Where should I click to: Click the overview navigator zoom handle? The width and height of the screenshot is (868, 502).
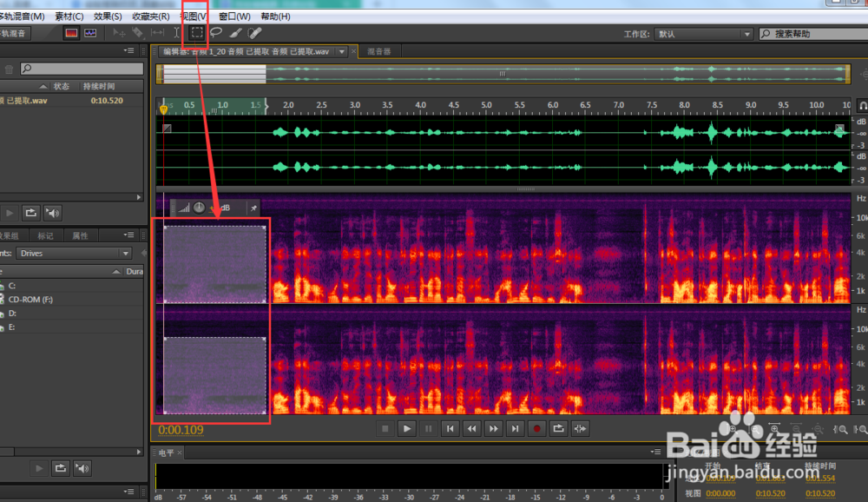pos(503,73)
